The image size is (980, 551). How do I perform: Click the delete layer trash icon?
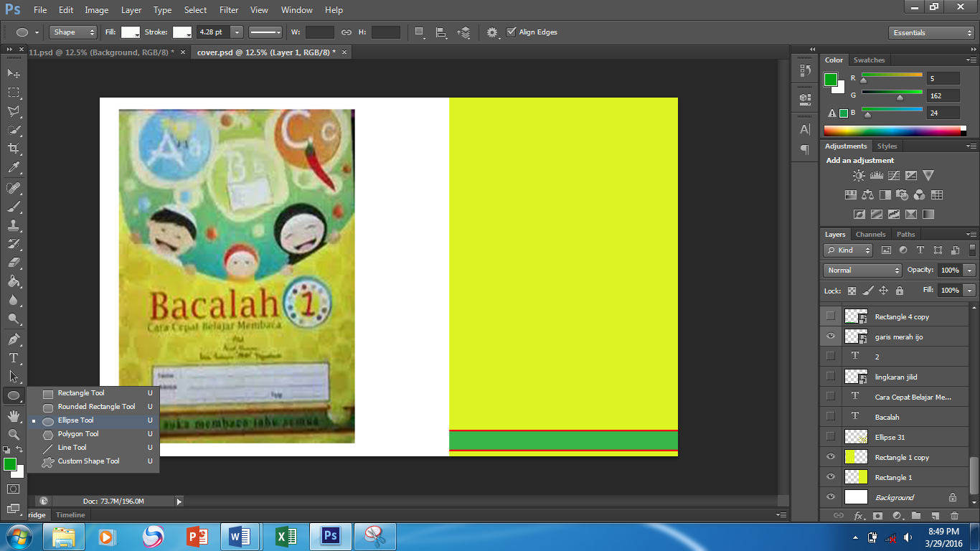pos(954,516)
